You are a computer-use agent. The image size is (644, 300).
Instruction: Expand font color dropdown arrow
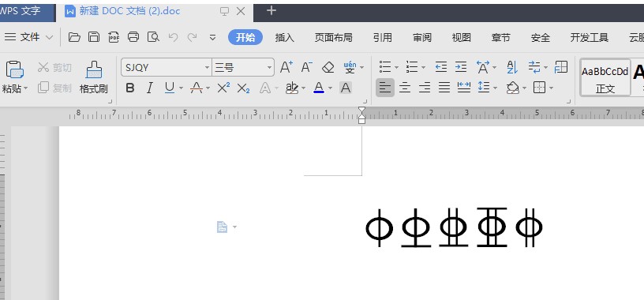pyautogui.click(x=330, y=88)
